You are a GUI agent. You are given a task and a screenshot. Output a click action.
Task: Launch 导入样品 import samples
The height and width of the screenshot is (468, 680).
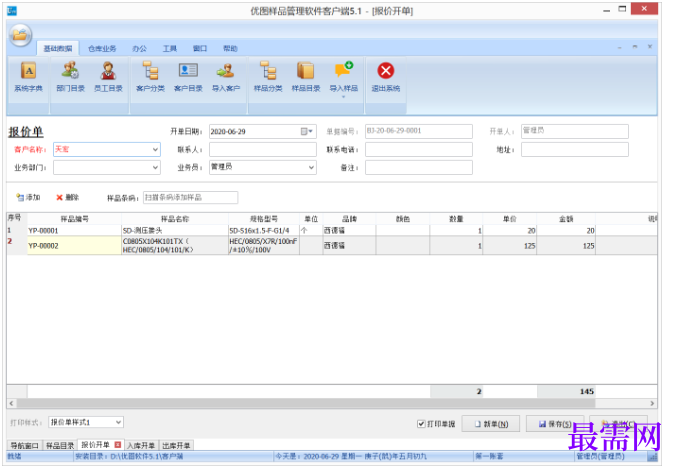click(x=343, y=77)
